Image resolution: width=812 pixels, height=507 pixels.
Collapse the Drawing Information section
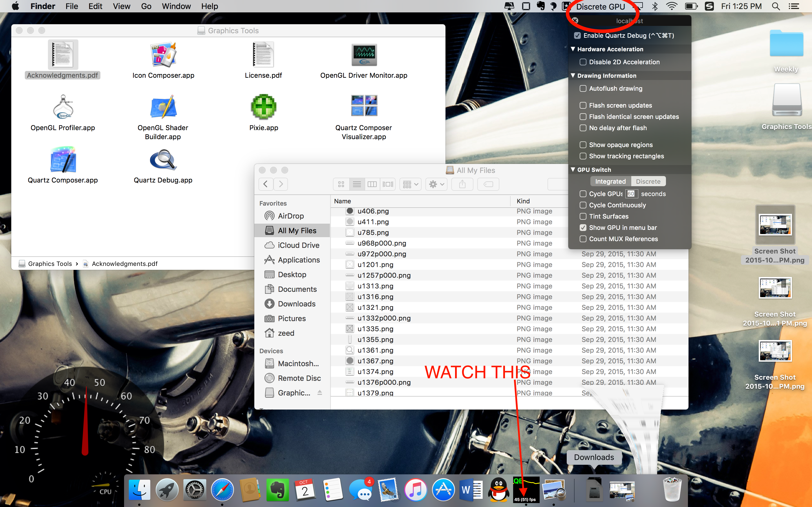point(573,76)
